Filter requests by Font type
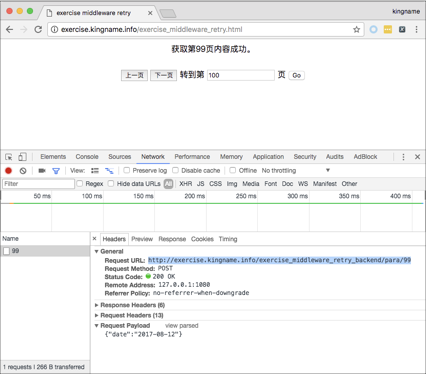The image size is (426, 374). pos(271,184)
